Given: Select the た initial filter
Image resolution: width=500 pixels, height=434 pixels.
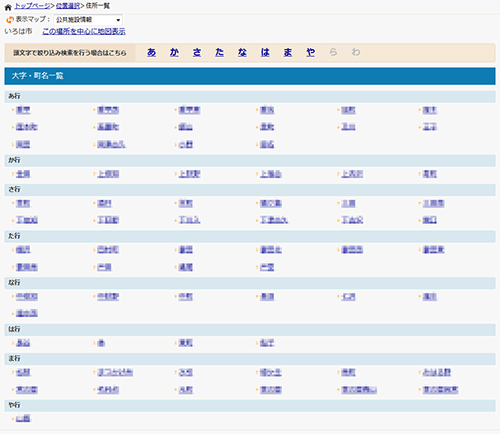Looking at the screenshot, I should (x=219, y=52).
